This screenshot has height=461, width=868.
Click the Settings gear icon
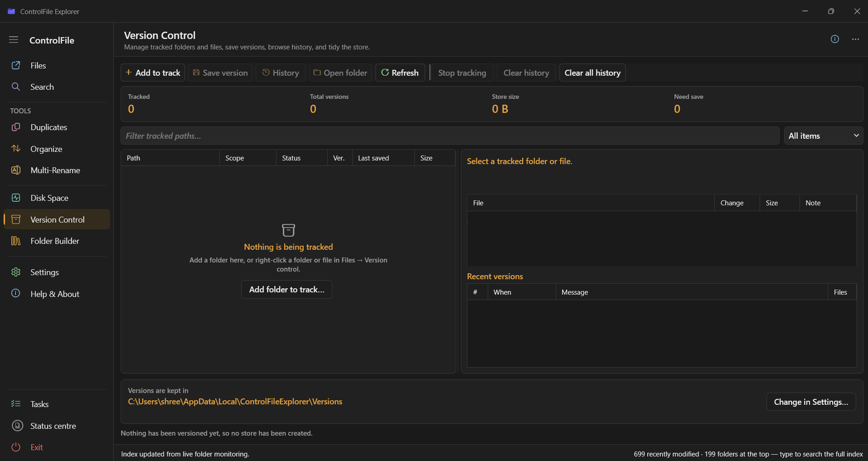16,272
